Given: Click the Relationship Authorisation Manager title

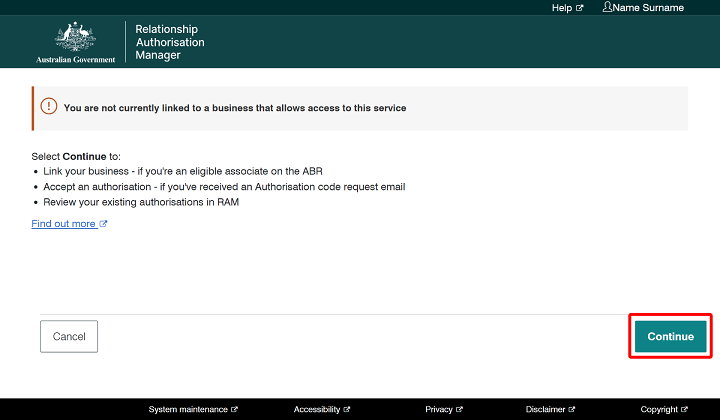Looking at the screenshot, I should pyautogui.click(x=169, y=42).
